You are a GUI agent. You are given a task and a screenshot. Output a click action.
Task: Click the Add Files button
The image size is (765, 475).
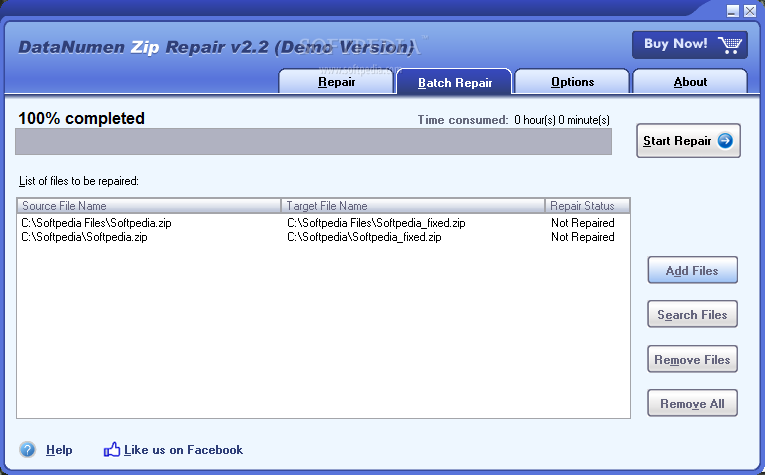pos(692,270)
